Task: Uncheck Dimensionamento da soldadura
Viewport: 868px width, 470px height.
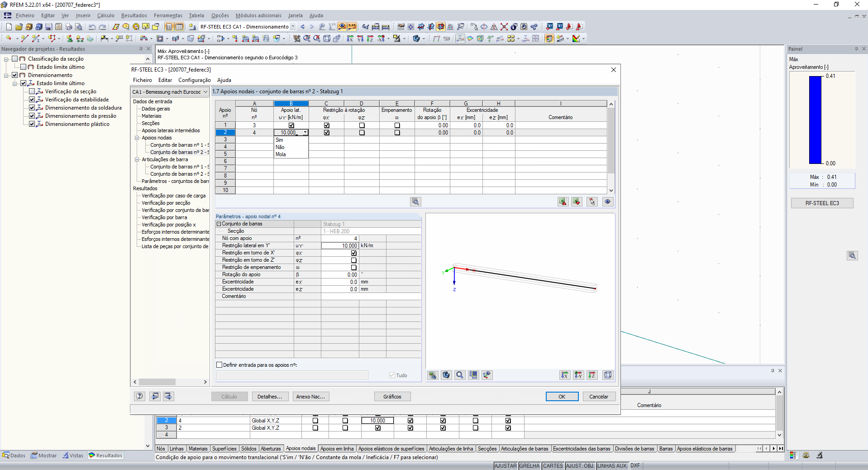Action: coord(32,108)
